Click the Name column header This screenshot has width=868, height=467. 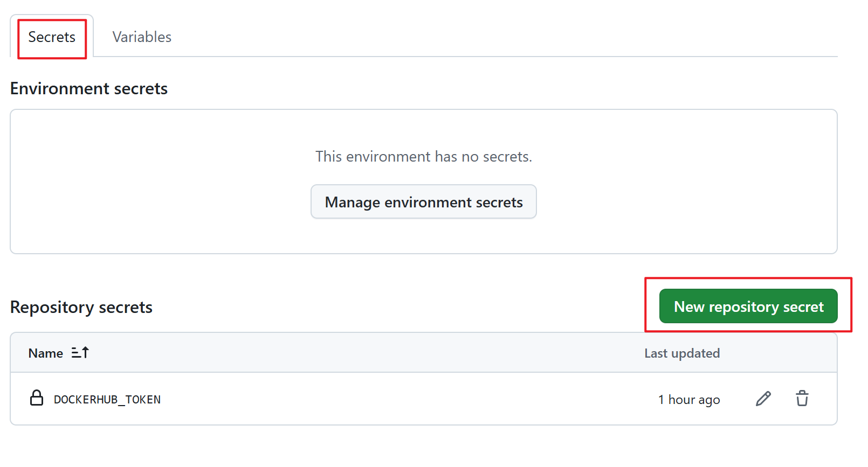[x=46, y=353]
